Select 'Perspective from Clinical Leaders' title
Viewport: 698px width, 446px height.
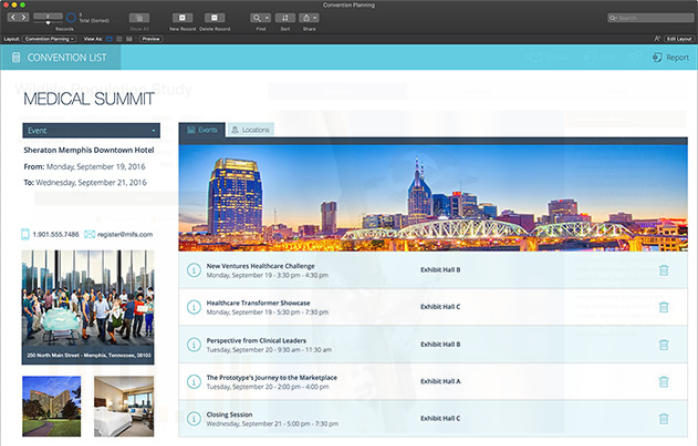coord(256,340)
